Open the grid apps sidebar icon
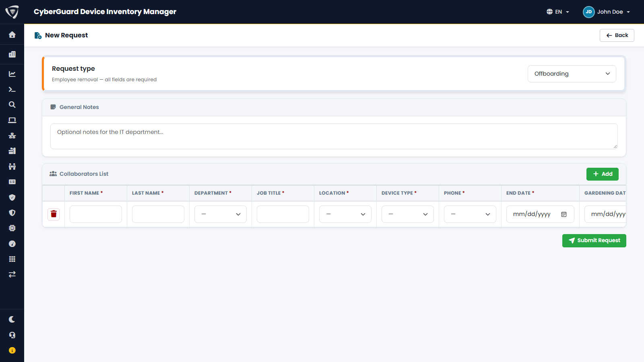Screen dimensions: 644x362 pos(12,259)
